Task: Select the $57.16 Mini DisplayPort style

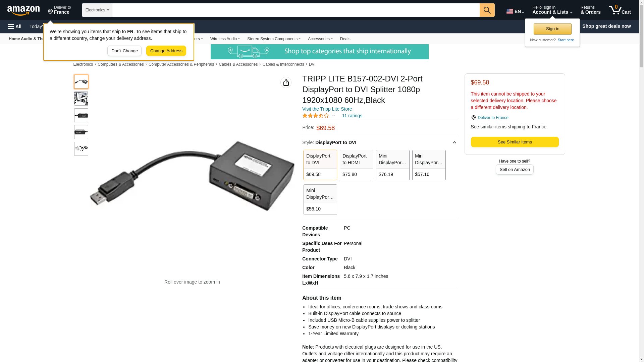Action: pos(429,165)
